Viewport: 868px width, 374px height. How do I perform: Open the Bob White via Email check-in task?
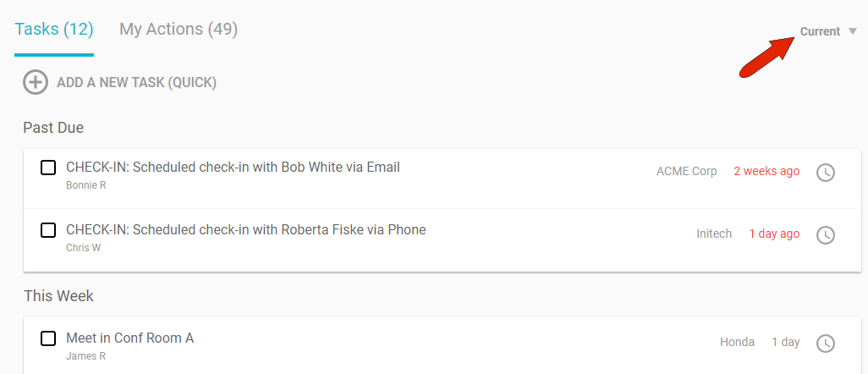(x=233, y=168)
